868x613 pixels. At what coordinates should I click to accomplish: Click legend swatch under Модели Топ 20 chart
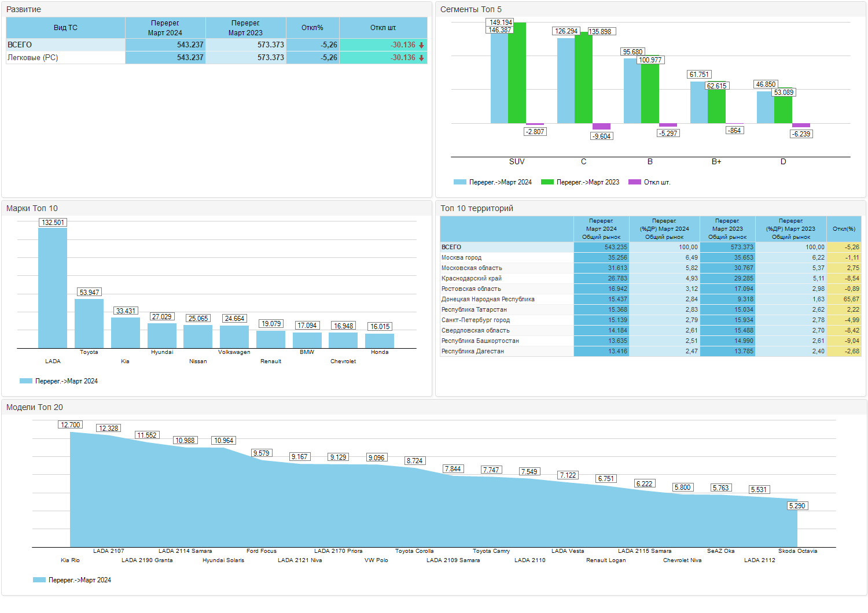click(39, 580)
